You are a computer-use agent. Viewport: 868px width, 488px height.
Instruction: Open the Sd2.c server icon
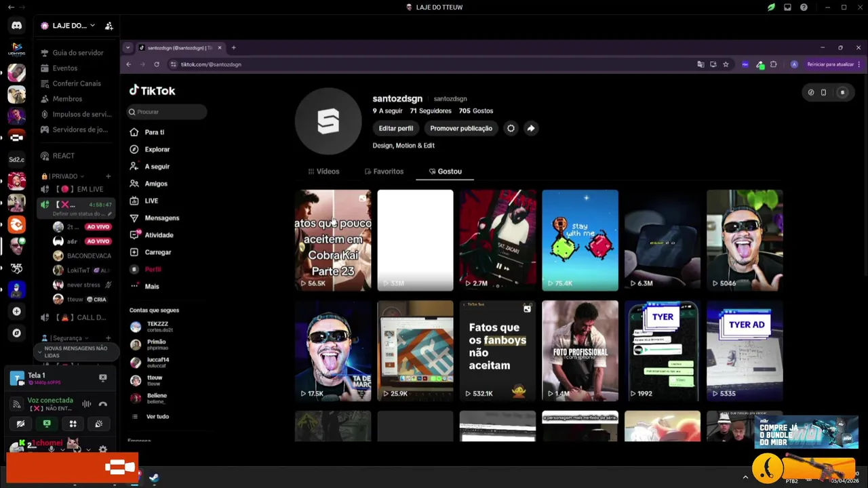pyautogui.click(x=16, y=159)
